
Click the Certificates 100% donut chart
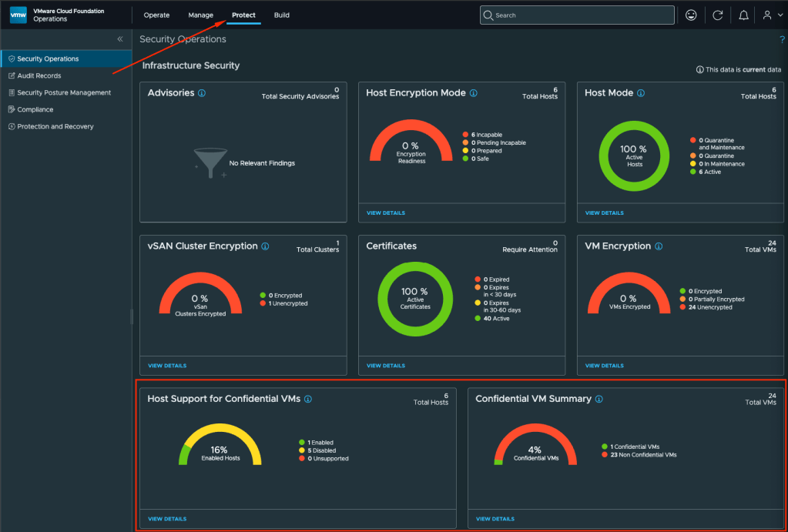[415, 299]
